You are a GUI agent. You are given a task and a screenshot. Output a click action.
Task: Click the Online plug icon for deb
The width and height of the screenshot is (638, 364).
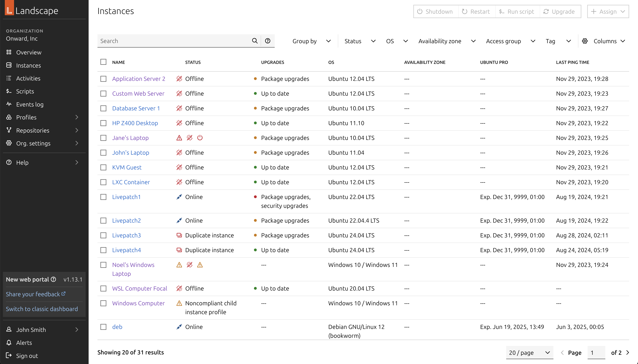[x=179, y=327]
